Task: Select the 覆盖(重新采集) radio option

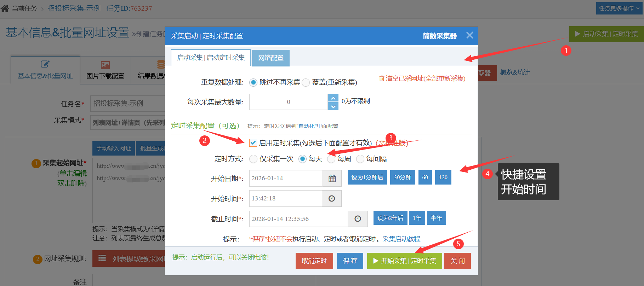Action: click(306, 83)
